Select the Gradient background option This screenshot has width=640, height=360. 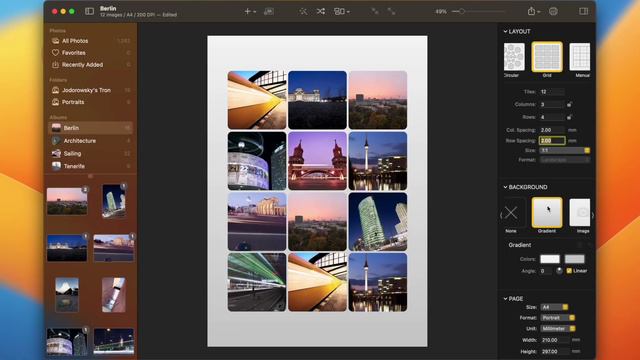[547, 213]
